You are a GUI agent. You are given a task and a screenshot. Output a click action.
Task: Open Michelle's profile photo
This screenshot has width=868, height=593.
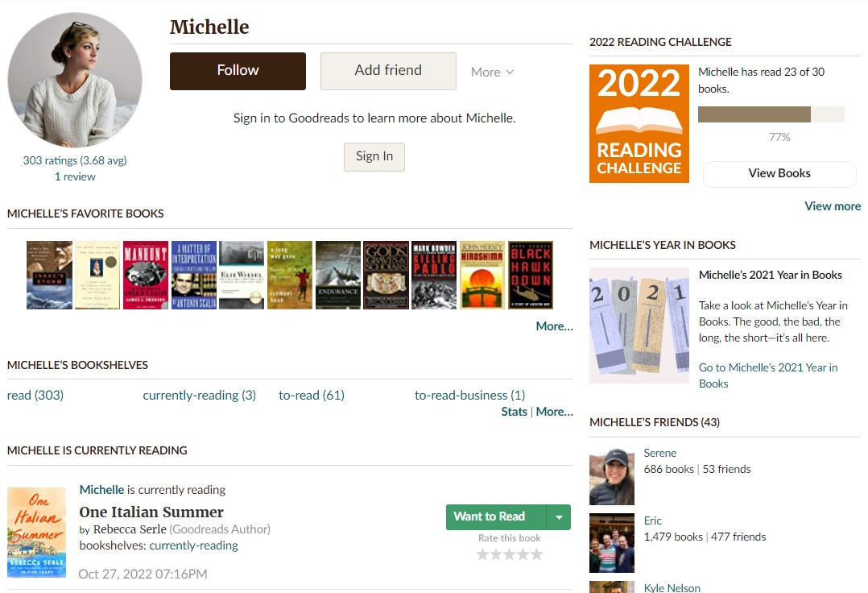coord(75,81)
